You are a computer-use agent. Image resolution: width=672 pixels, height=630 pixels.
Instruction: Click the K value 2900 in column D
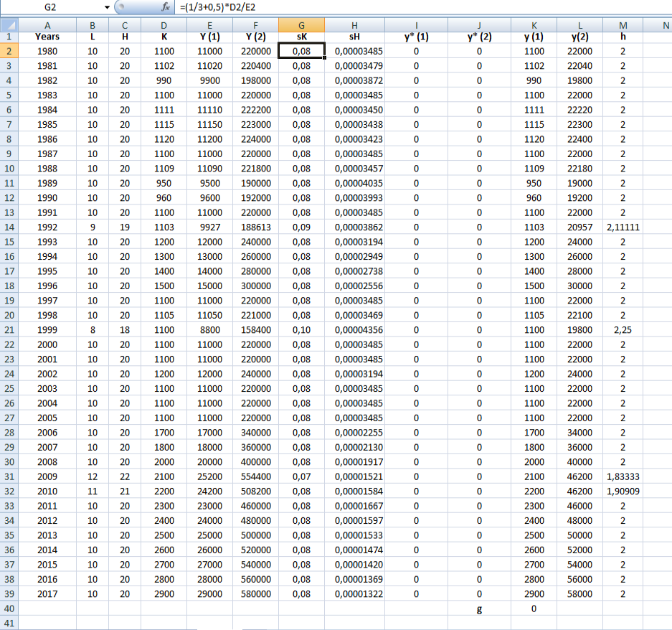[x=164, y=593]
